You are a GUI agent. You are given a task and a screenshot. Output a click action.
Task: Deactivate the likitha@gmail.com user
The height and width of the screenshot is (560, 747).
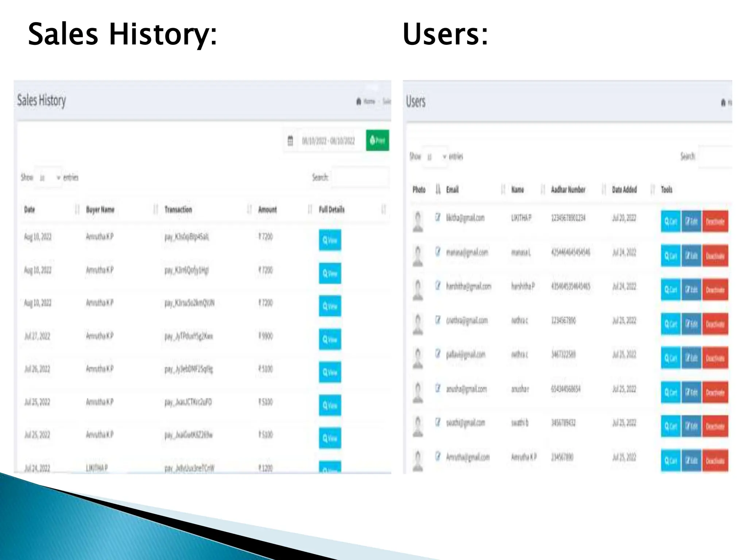coord(715,221)
